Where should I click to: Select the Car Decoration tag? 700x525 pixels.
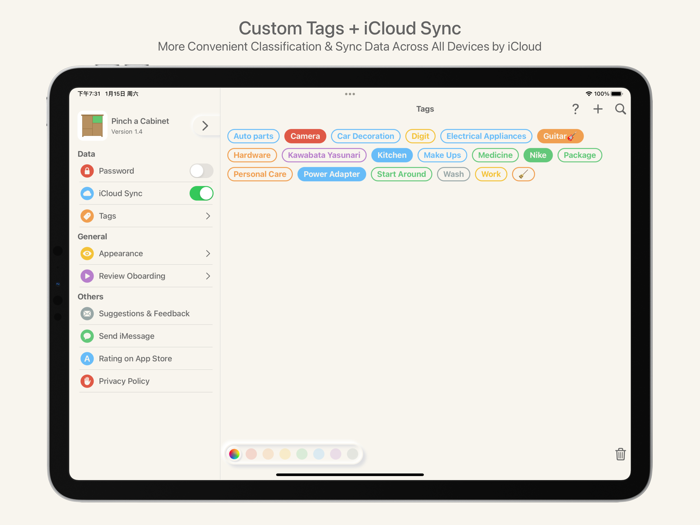pyautogui.click(x=366, y=136)
